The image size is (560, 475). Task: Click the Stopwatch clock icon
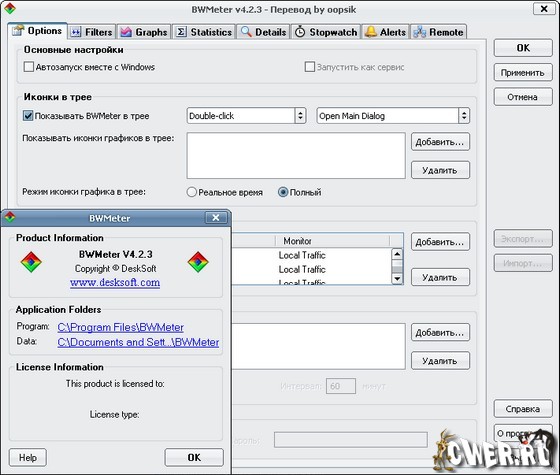300,32
